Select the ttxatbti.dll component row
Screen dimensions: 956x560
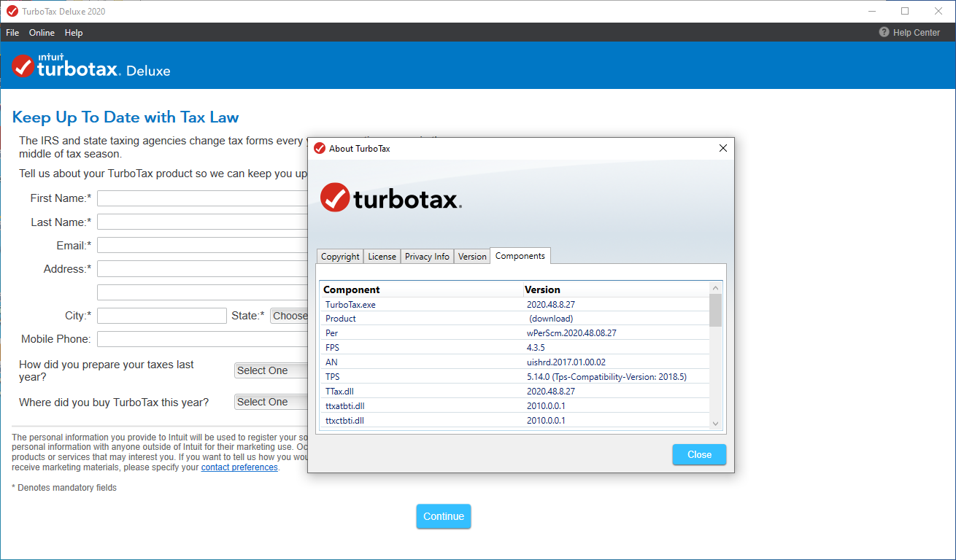tap(514, 406)
